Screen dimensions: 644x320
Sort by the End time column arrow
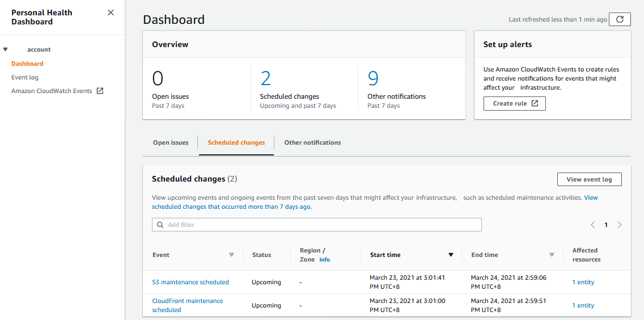(552, 255)
